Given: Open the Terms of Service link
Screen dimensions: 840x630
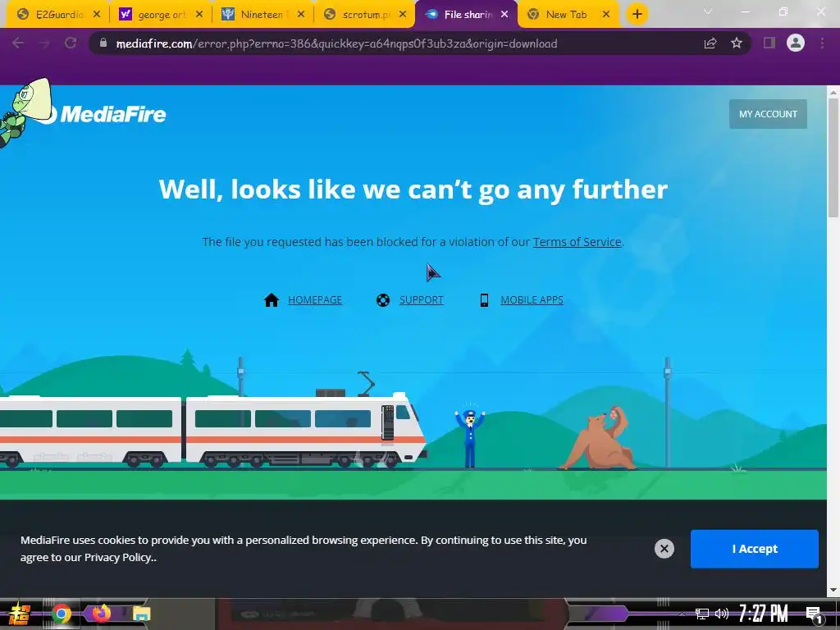Looking at the screenshot, I should pyautogui.click(x=577, y=242).
